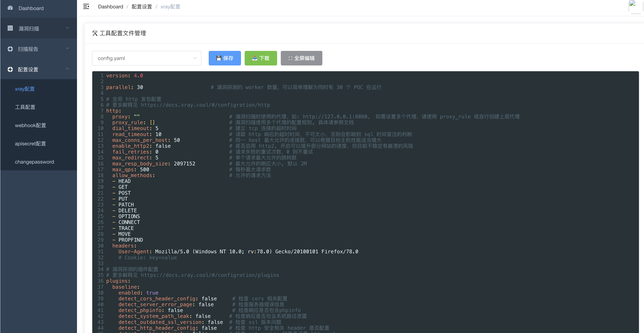644x333 pixels.
Task: Click the 全屏编辑 fullscreen edit button
Action: click(x=301, y=58)
